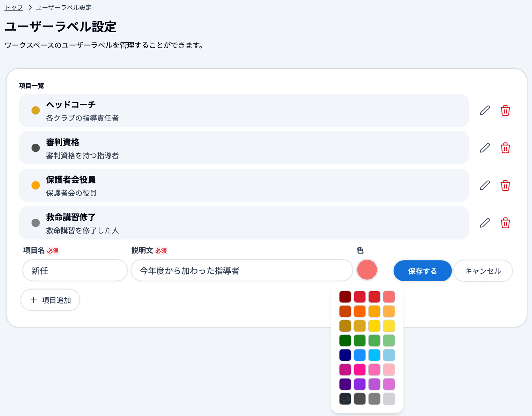Select the light sky blue swatch
The width and height of the screenshot is (532, 416).
point(389,355)
